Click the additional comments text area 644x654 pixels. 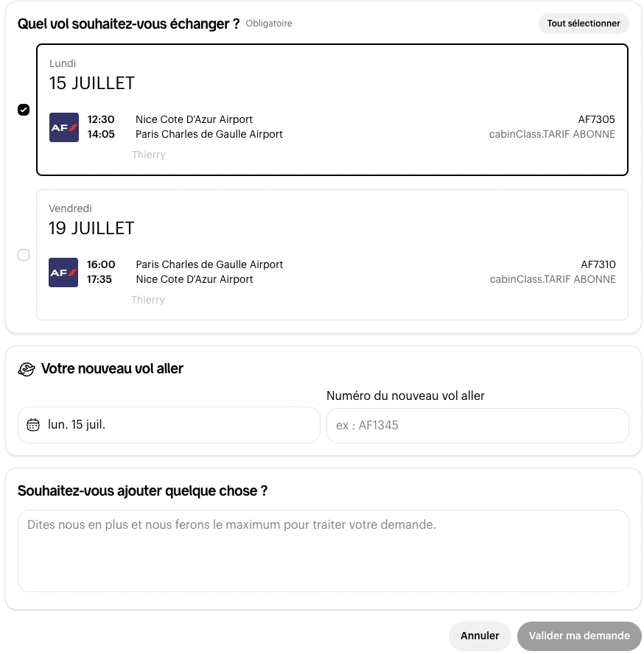coord(323,550)
